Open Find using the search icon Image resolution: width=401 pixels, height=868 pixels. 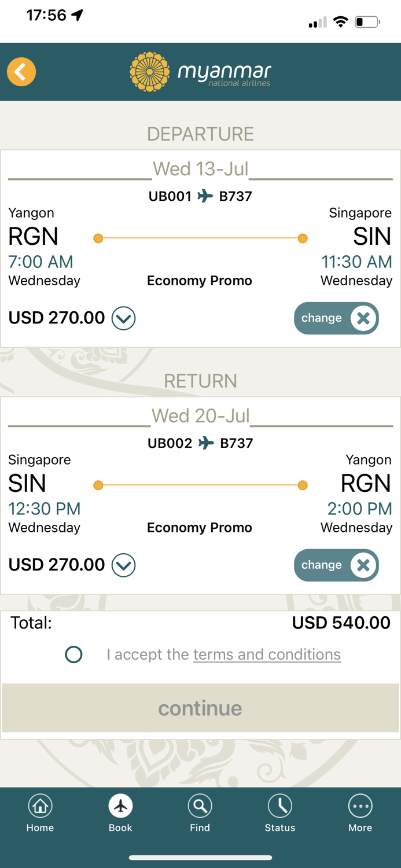tap(200, 805)
